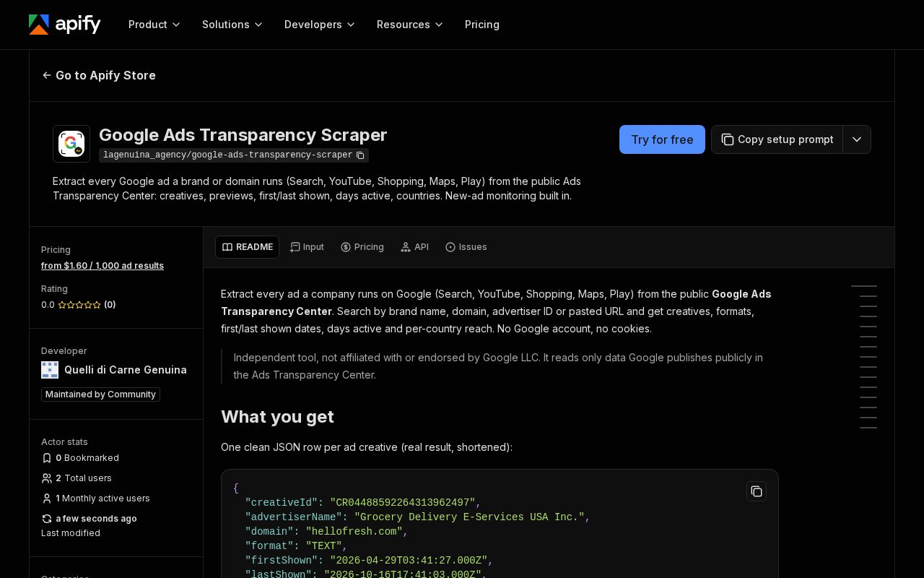Click the back arrow beside Go to Apify Store
Image resolution: width=924 pixels, height=578 pixels.
click(x=47, y=75)
